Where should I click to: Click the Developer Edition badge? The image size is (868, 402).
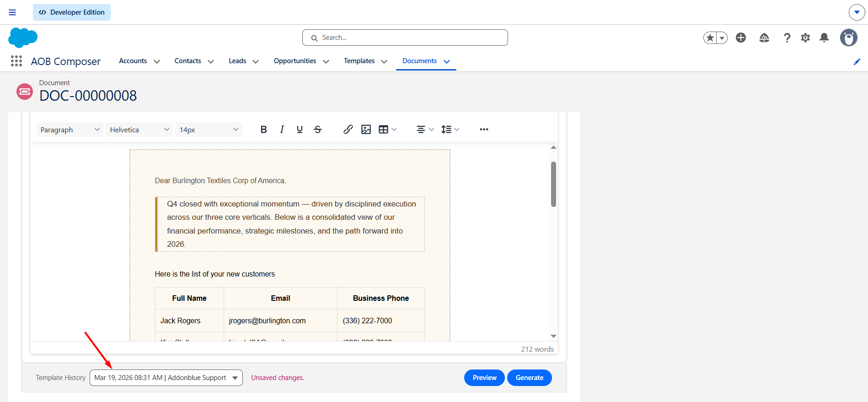click(72, 12)
